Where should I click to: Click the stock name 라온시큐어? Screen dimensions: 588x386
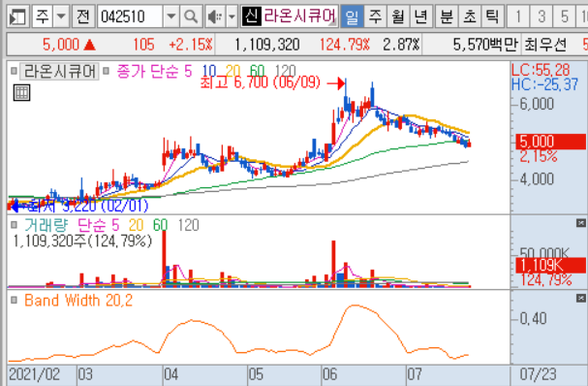pos(299,16)
